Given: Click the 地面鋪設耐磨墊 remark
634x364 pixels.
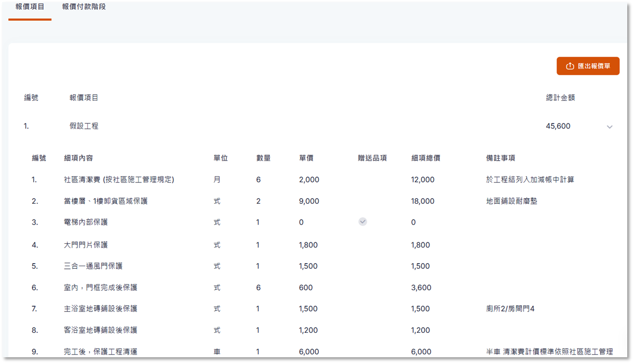Looking at the screenshot, I should 511,201.
